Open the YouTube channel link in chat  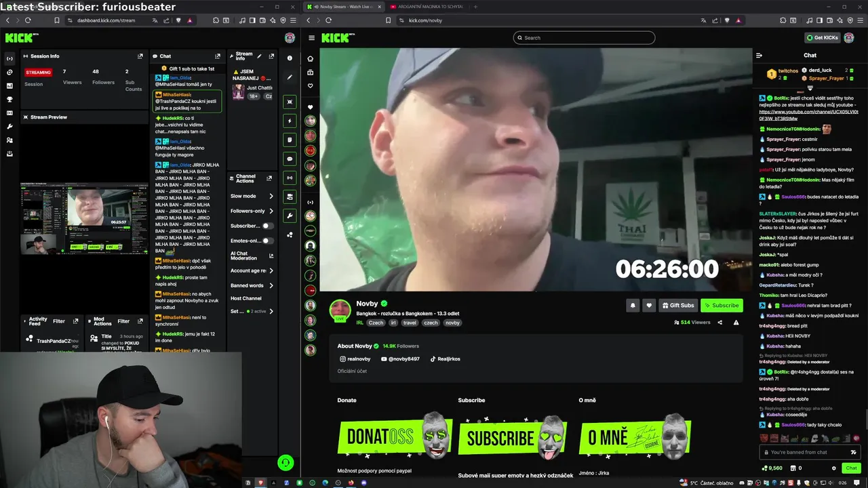[x=808, y=115]
